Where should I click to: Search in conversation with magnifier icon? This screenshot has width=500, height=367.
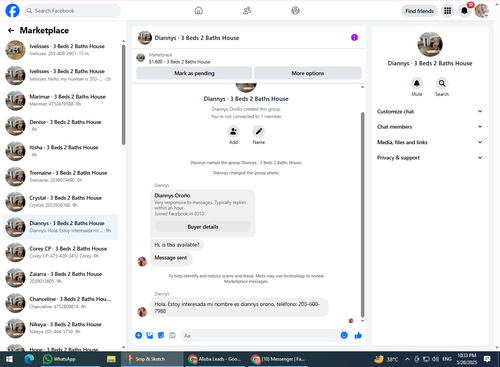(442, 83)
